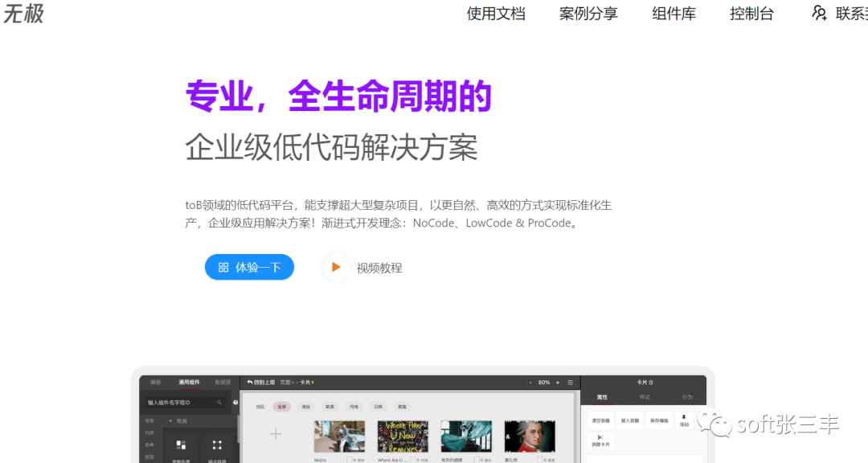The width and height of the screenshot is (868, 463).
Task: Open the hamburger menu beside the zoom control
Action: tap(570, 383)
